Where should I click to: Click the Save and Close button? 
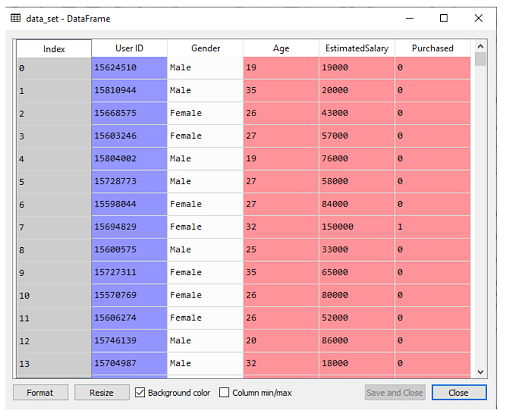[x=395, y=392]
